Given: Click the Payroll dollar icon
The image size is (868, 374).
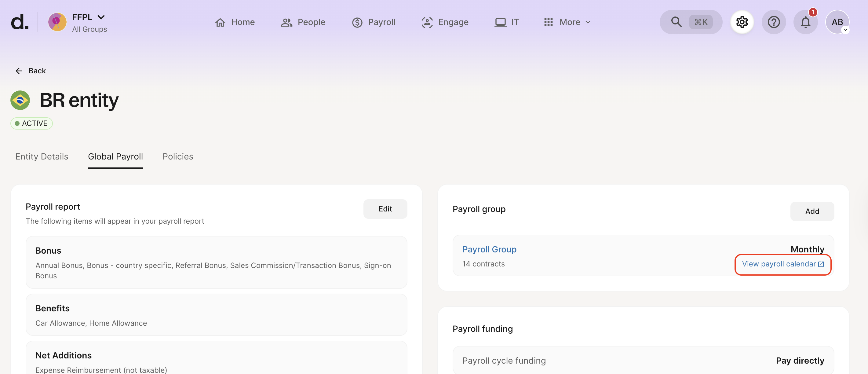Looking at the screenshot, I should (357, 22).
